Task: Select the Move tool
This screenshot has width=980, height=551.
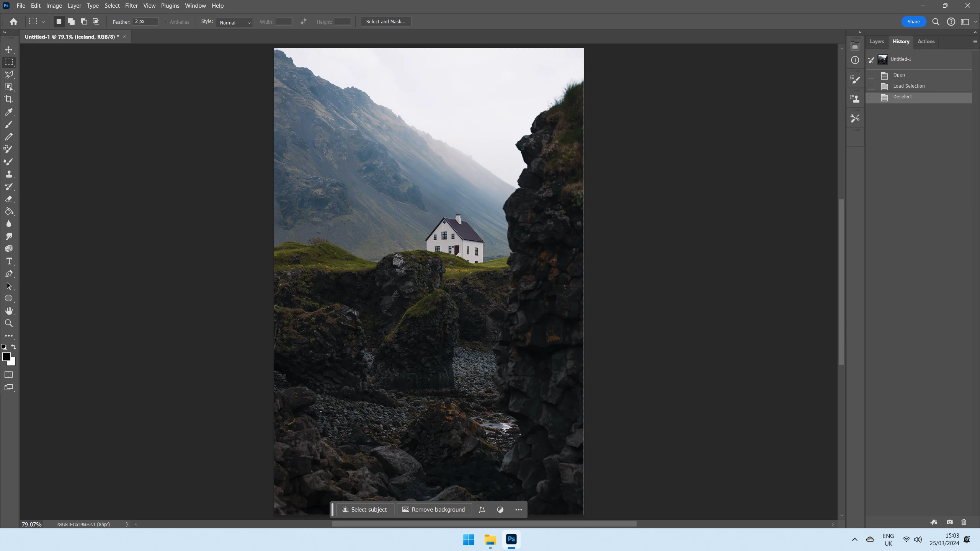Action: pos(9,50)
